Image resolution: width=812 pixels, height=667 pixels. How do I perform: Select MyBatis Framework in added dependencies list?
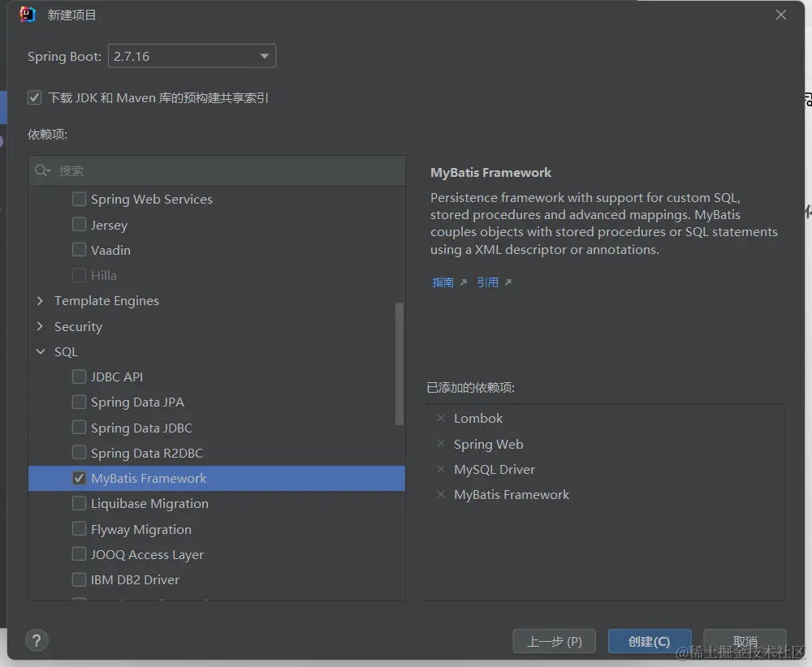tap(511, 495)
